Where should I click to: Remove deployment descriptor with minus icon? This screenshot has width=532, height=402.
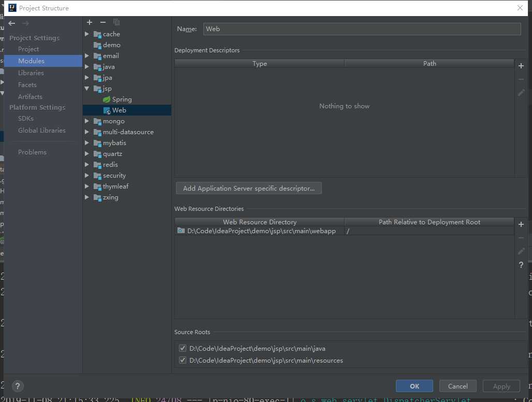(521, 79)
